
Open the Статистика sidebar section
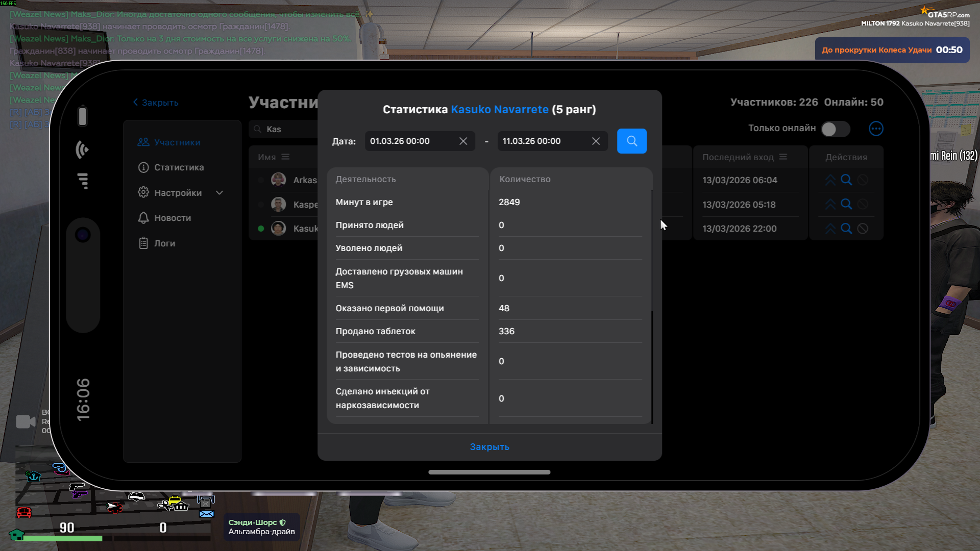click(179, 167)
